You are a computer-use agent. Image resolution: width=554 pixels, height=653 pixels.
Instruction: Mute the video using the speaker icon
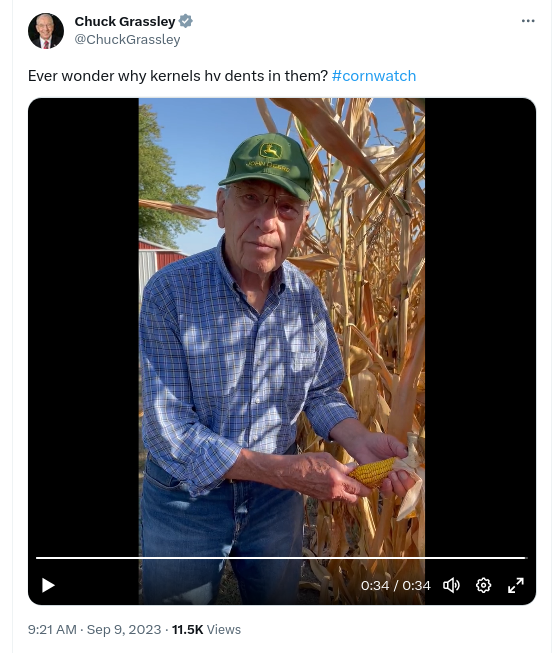point(451,585)
